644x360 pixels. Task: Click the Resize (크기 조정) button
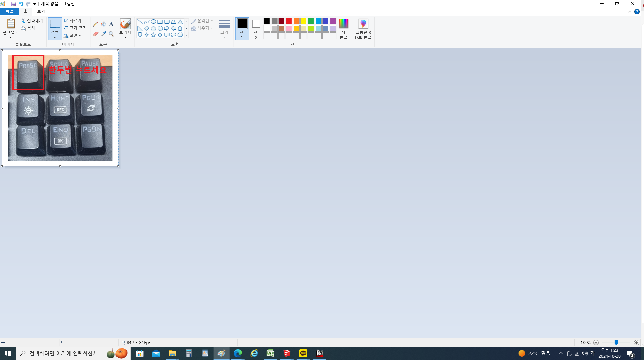[75, 28]
